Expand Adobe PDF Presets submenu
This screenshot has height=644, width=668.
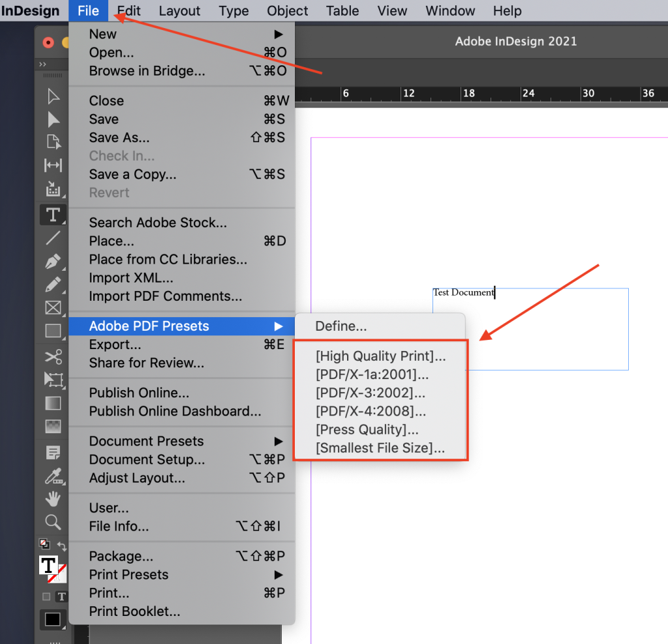pyautogui.click(x=182, y=326)
